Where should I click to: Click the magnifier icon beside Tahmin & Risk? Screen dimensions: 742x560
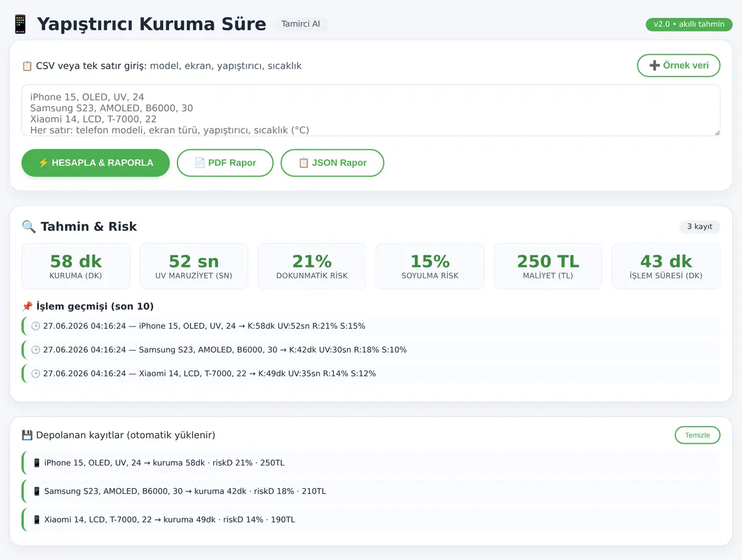(29, 226)
